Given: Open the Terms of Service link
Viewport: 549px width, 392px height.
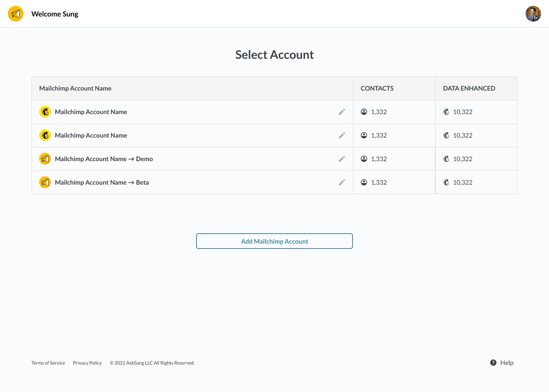Looking at the screenshot, I should pyautogui.click(x=48, y=363).
